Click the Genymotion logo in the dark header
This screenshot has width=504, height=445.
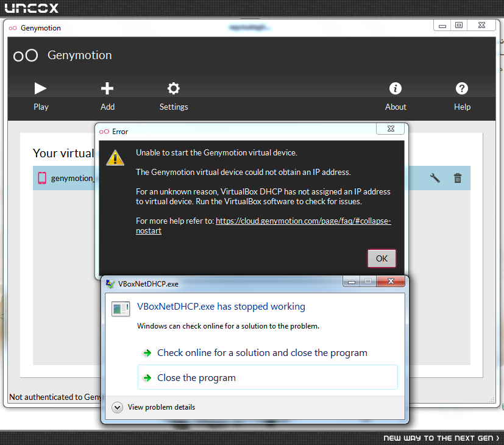26,55
